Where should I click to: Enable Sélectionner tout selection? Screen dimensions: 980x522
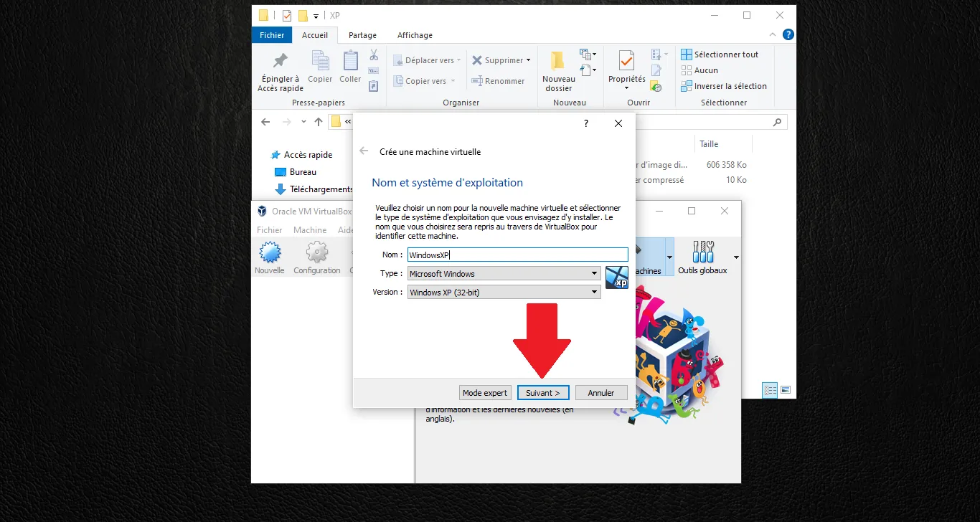pyautogui.click(x=720, y=54)
